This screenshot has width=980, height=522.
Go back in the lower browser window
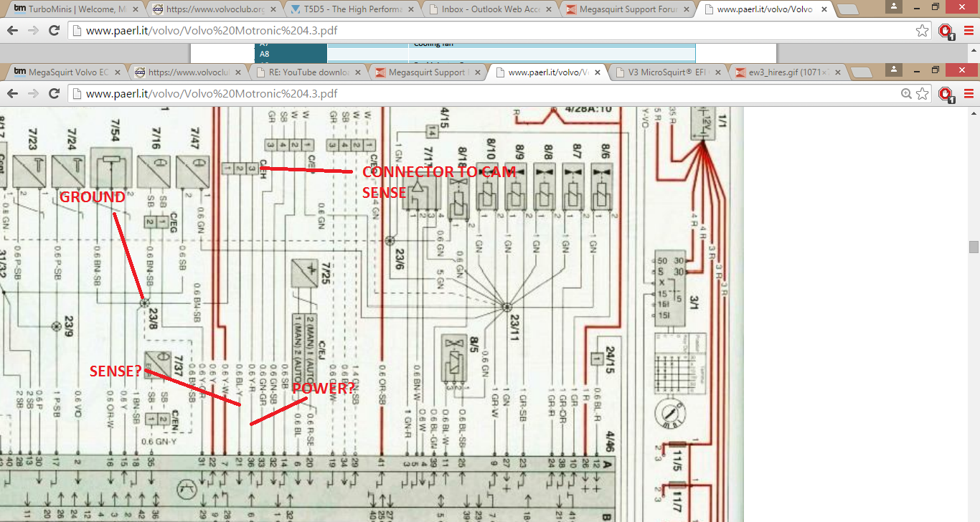pos(13,94)
